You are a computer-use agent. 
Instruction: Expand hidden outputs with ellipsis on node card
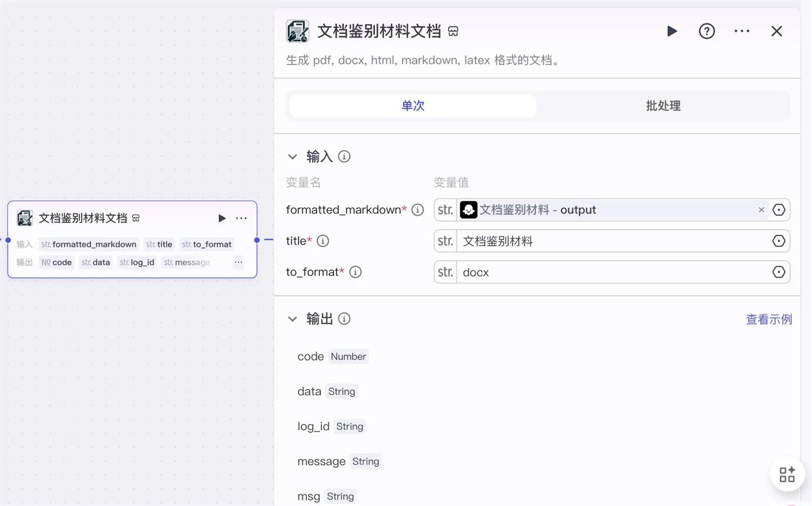[x=238, y=262]
